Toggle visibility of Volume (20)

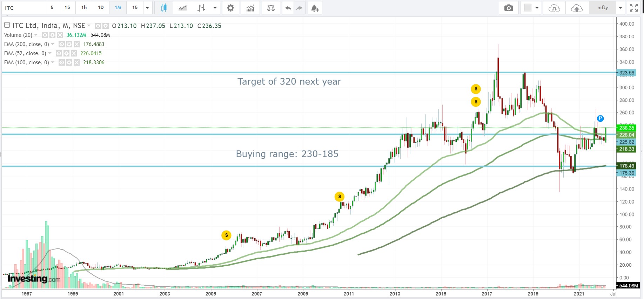click(x=45, y=35)
